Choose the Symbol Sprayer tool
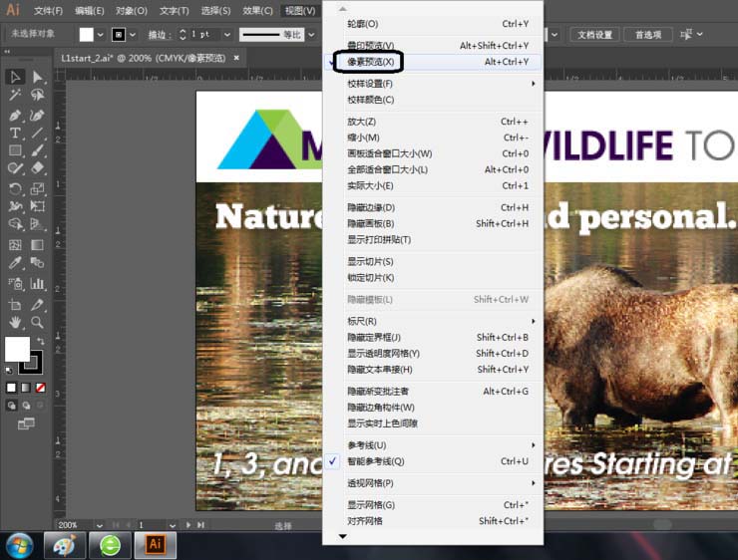 (x=15, y=284)
